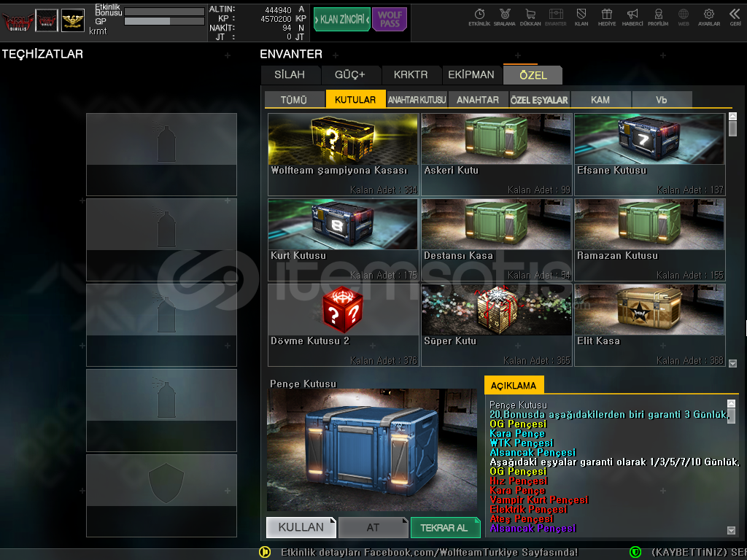Click the "Hız Pençesi" description line
The height and width of the screenshot is (560, 747).
tap(519, 481)
